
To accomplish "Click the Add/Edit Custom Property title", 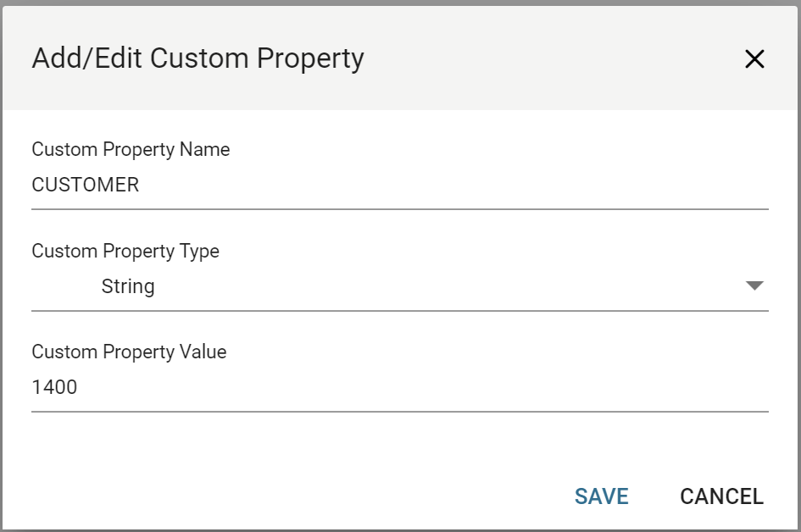I will click(197, 58).
